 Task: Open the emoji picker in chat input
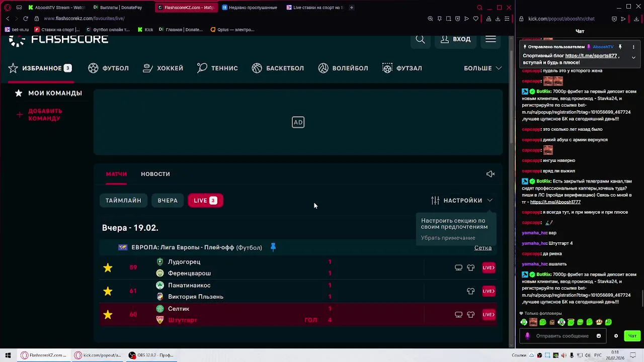(598, 336)
